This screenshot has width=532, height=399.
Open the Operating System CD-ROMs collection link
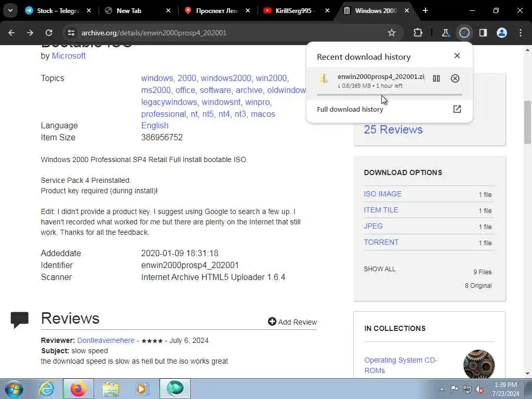pyautogui.click(x=401, y=365)
